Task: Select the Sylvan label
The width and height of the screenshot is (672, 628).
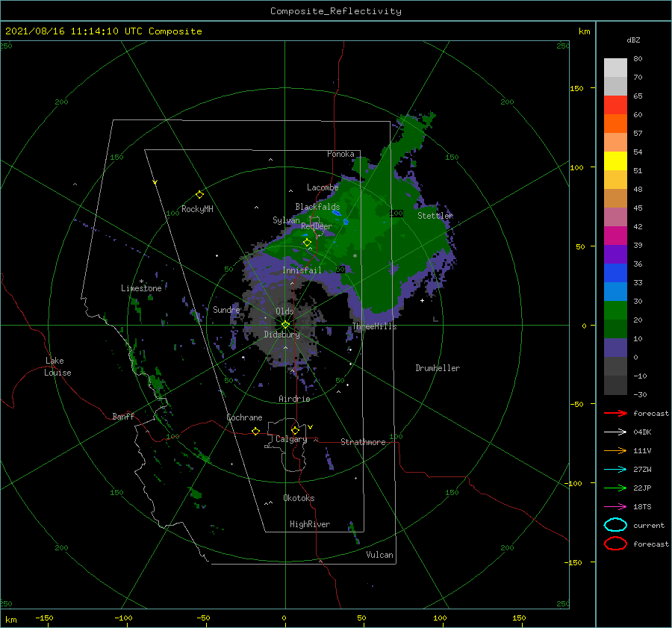Action: pyautogui.click(x=286, y=220)
